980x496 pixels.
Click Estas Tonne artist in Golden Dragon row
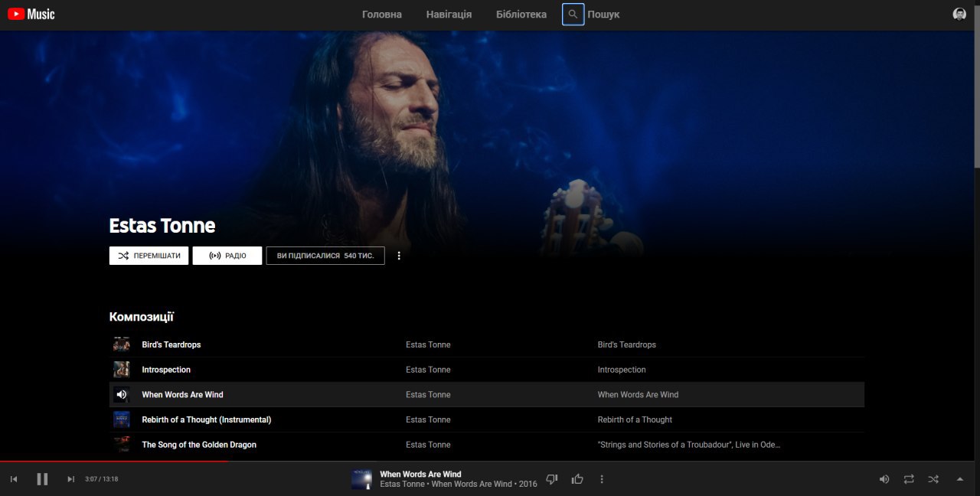(428, 445)
